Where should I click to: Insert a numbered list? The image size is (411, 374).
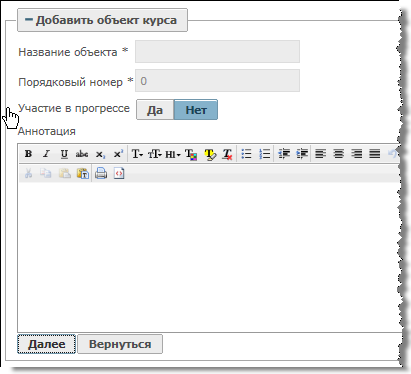(x=265, y=154)
